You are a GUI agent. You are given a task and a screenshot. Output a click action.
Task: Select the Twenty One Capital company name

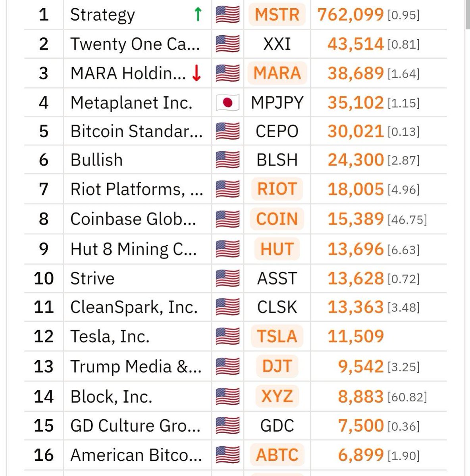coord(135,44)
